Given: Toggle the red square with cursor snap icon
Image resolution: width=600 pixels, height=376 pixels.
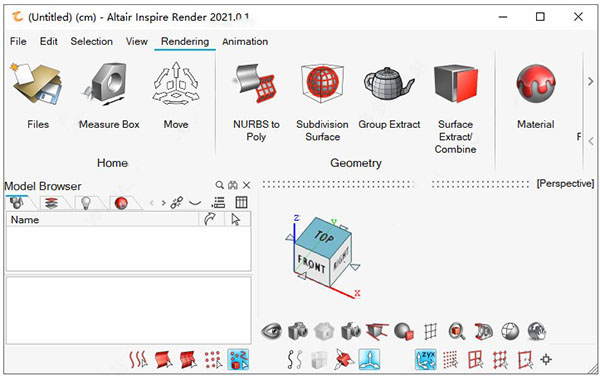Looking at the screenshot, I should click(525, 360).
